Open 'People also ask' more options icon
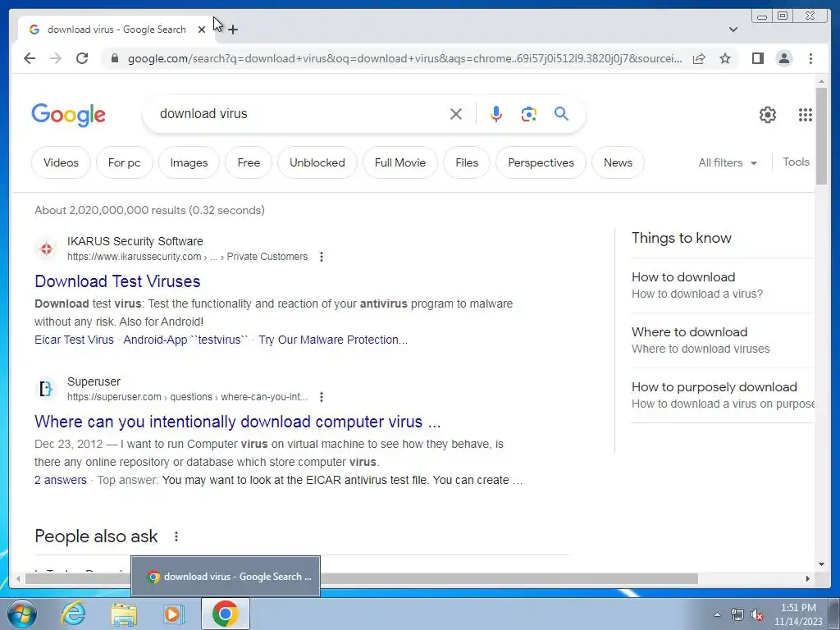The image size is (840, 630). [176, 536]
